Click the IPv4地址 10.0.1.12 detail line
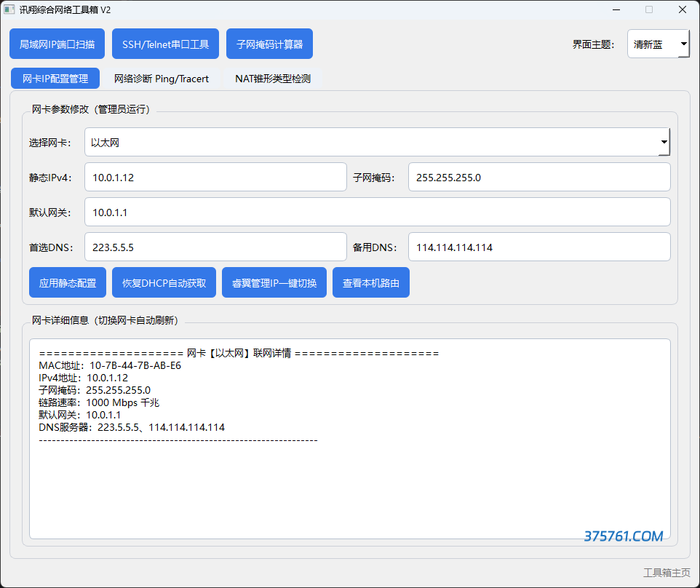 [x=83, y=378]
